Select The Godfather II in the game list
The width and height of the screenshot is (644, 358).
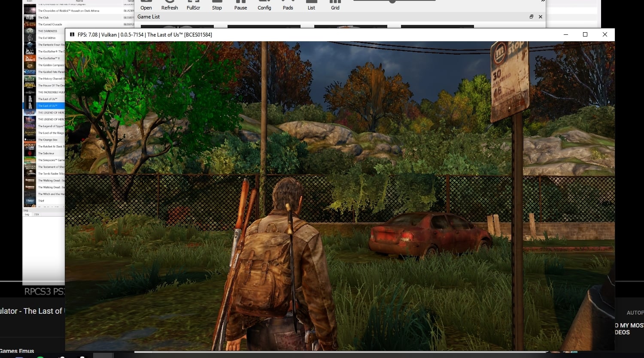coord(44,58)
